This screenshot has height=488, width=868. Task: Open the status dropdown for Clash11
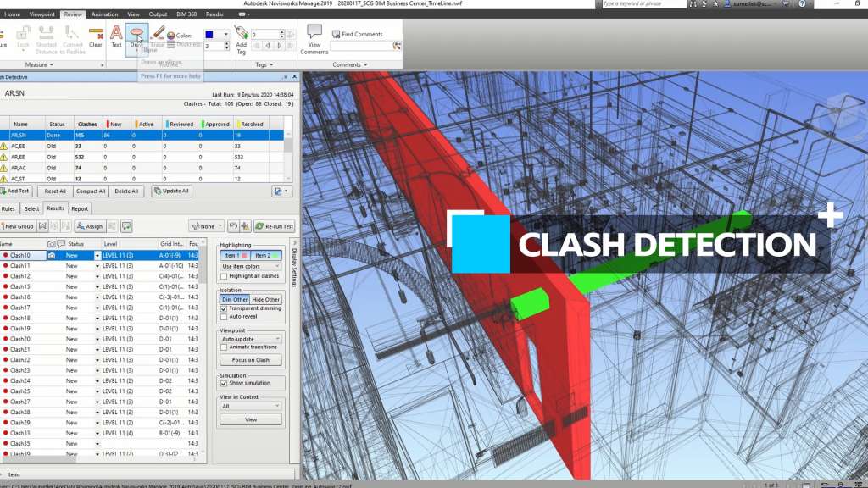tap(97, 266)
